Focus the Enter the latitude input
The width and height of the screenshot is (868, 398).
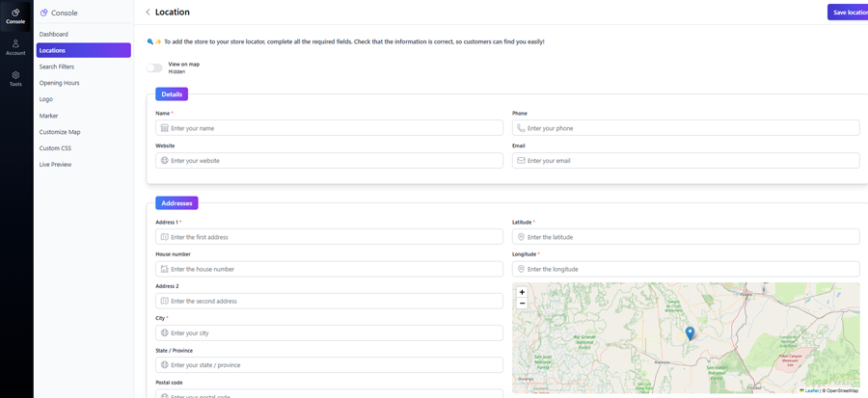tap(686, 237)
